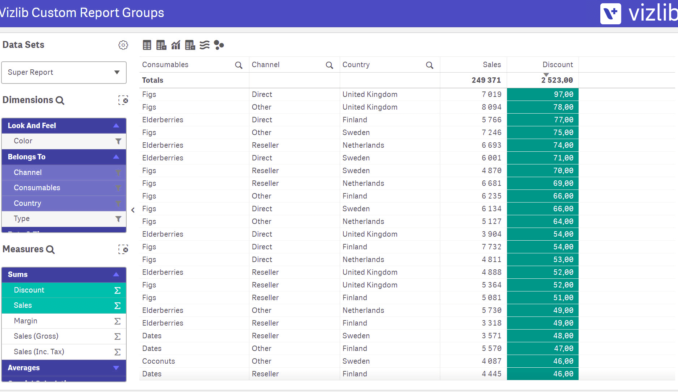Click the 249 371 total sales value
678x392 pixels.
click(486, 80)
